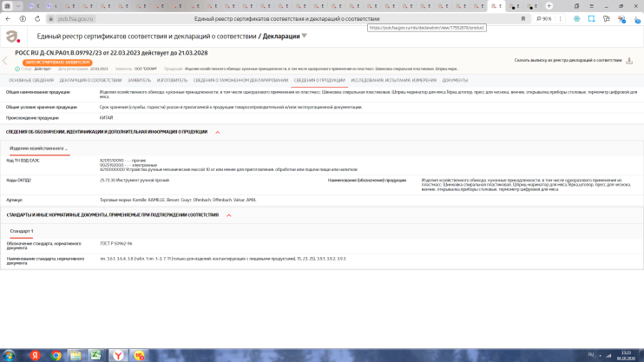
Task: Click the trade marks line starting 'Kamille'
Action: pyautogui.click(x=178, y=201)
